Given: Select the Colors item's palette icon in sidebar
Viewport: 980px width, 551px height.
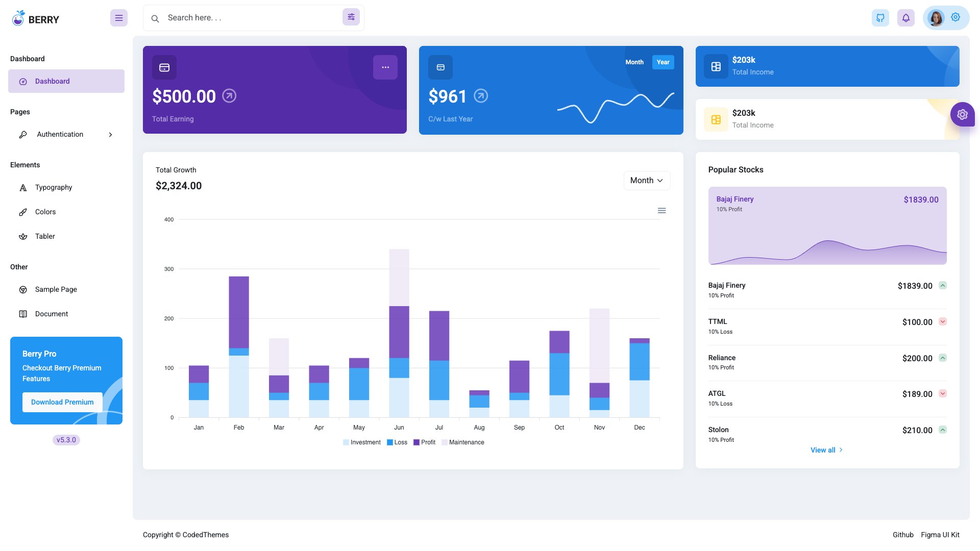Looking at the screenshot, I should (23, 212).
